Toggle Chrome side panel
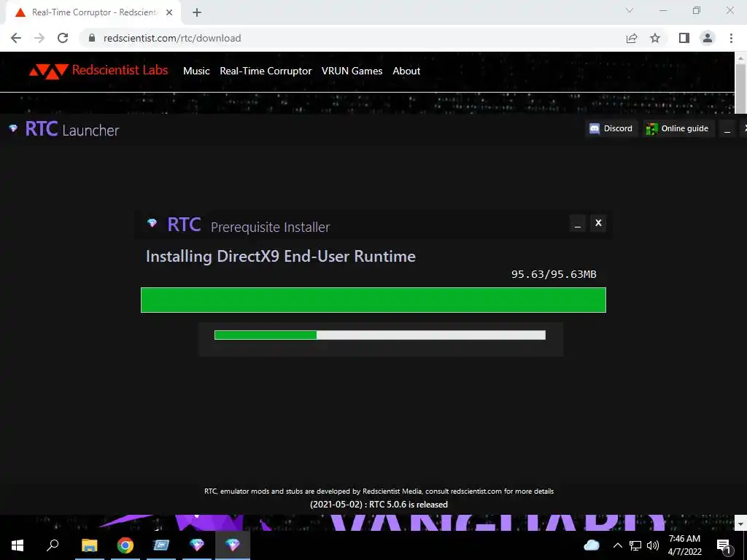 pyautogui.click(x=684, y=38)
